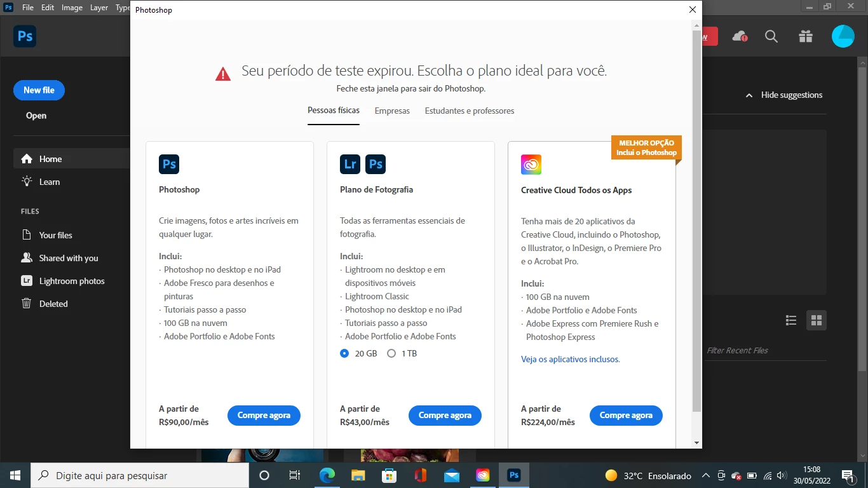The image size is (868, 488).
Task: Open Cortana circle icon on taskbar
Action: [x=264, y=475]
